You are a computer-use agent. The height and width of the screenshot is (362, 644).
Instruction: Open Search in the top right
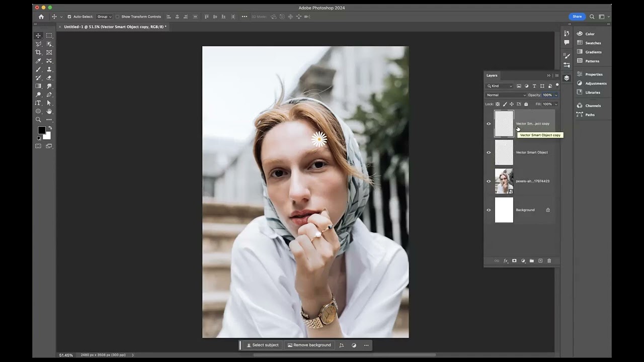click(x=592, y=17)
